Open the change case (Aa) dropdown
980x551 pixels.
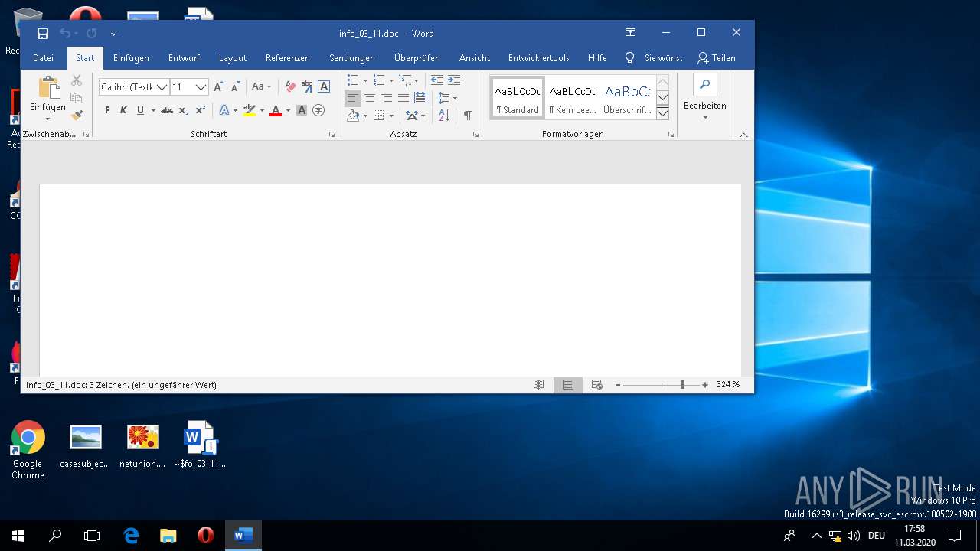coord(261,87)
